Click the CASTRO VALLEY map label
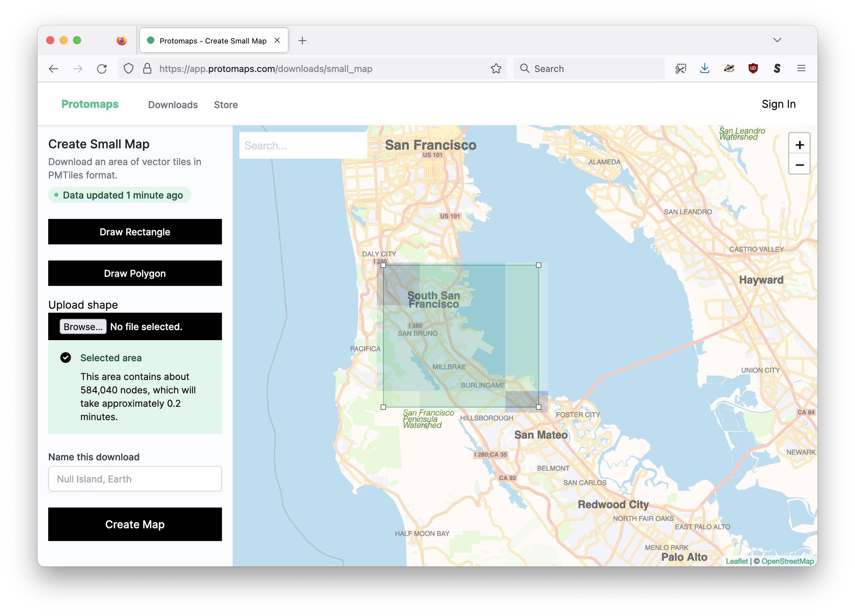 [757, 249]
